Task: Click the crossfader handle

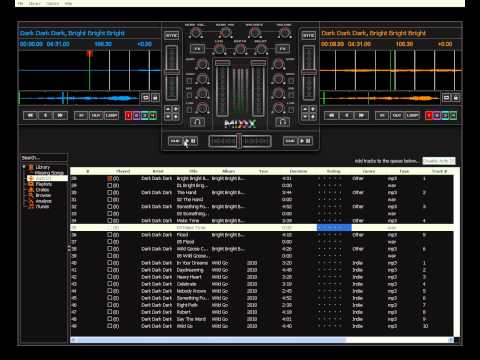Action: tap(239, 141)
